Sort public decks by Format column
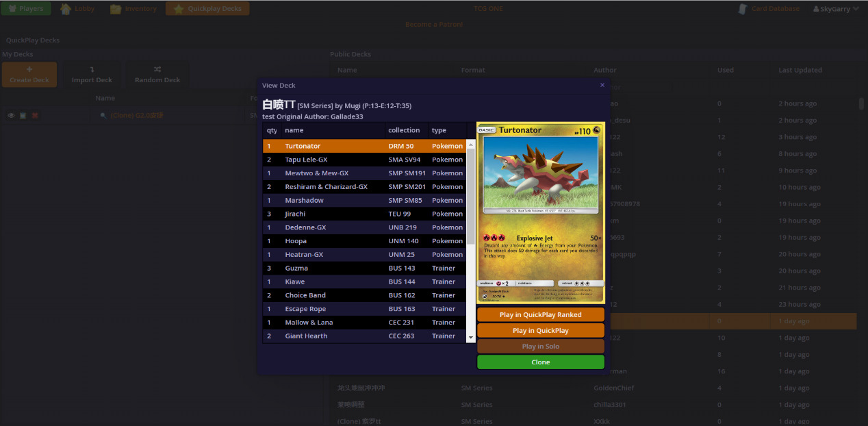868x426 pixels. [473, 70]
